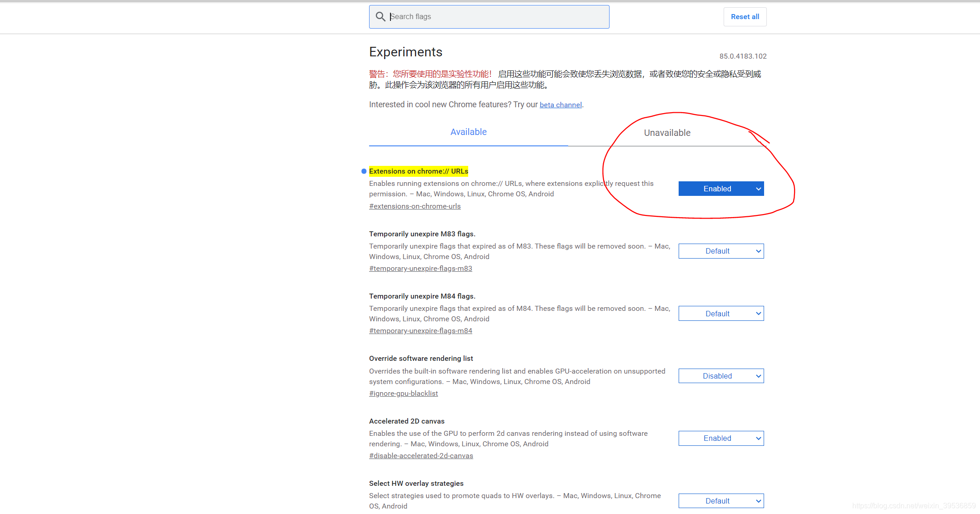Click the blue modified-flag dot indicator

pos(364,171)
